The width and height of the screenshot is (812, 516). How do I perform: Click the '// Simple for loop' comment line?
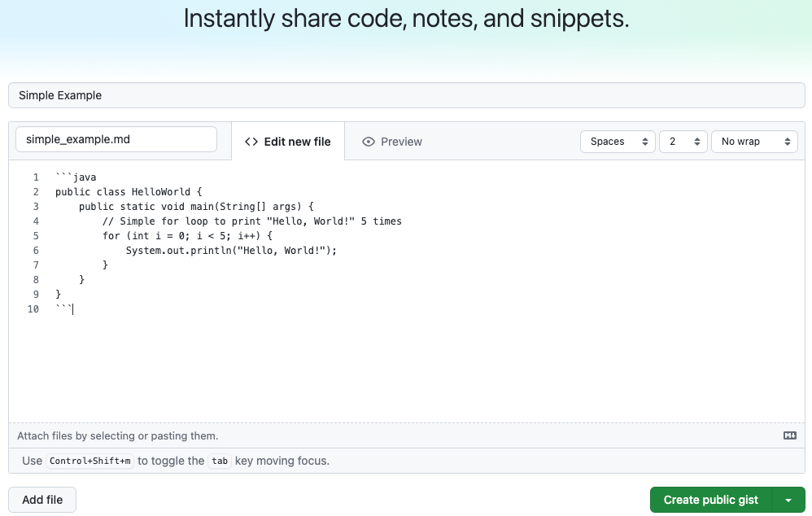click(251, 221)
